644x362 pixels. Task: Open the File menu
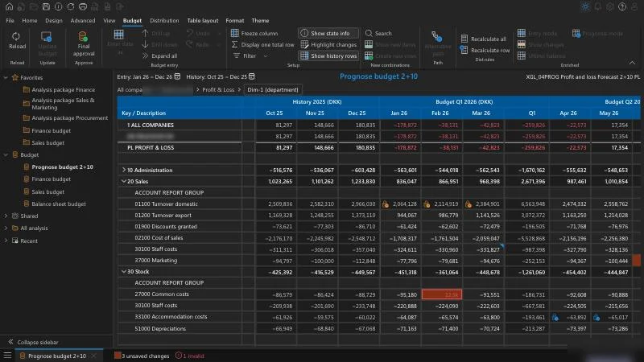(10, 21)
